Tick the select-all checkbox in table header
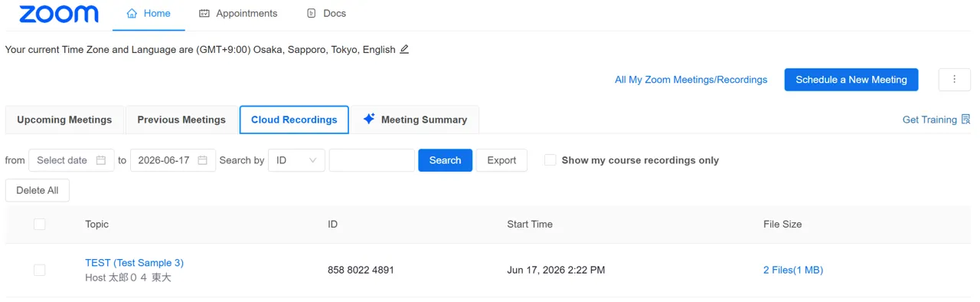This screenshot has height=302, width=980. (x=40, y=225)
